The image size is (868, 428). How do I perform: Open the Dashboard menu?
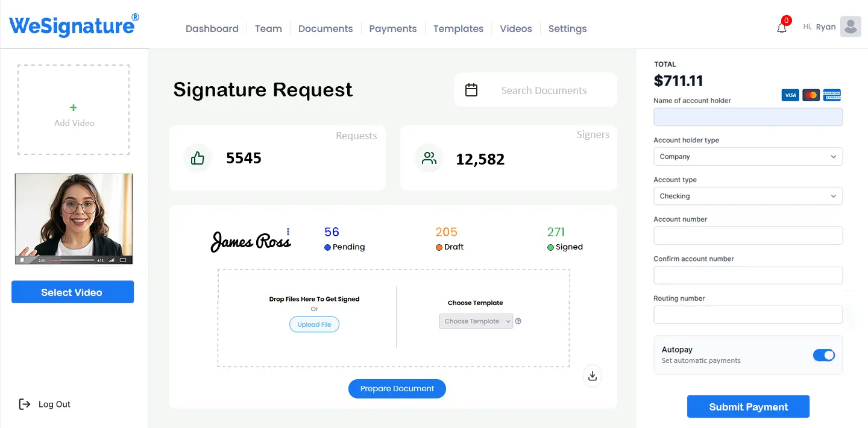point(212,28)
